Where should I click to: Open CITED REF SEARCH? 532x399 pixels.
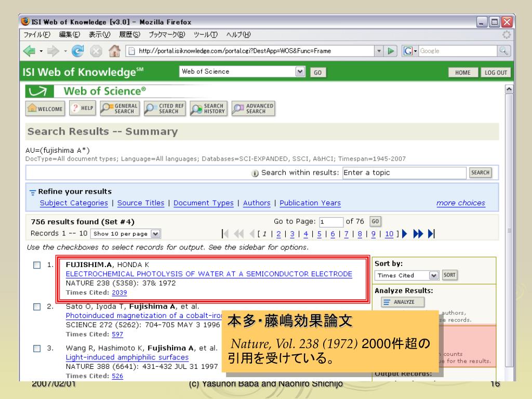point(165,109)
